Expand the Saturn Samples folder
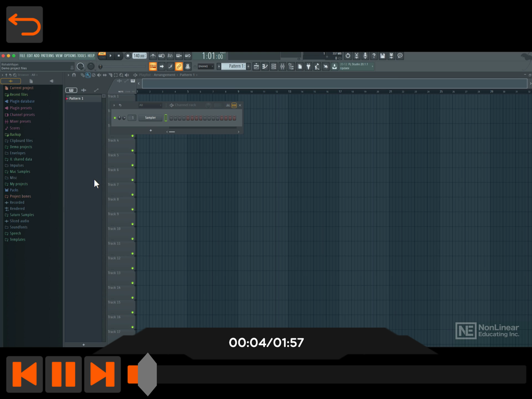Viewport: 532px width, 399px height. (19, 215)
